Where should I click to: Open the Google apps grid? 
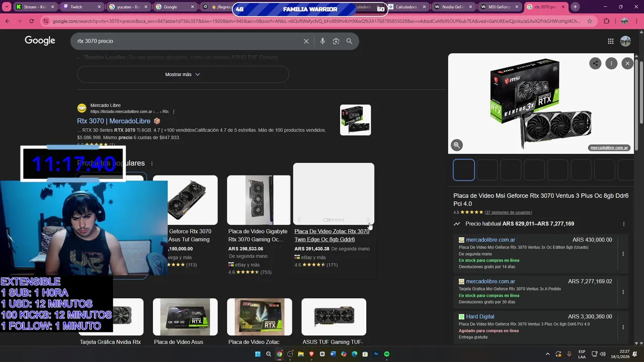pos(610,41)
